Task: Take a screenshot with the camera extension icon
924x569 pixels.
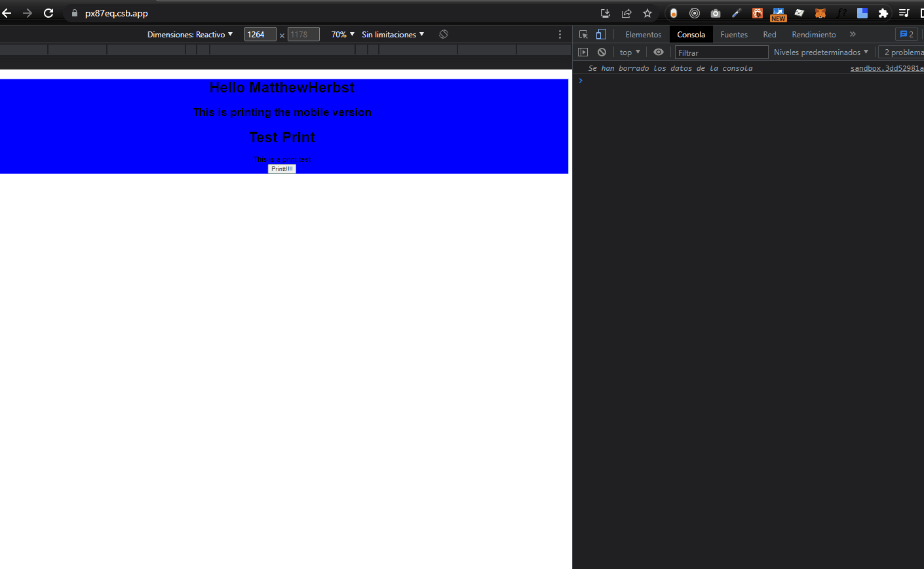Action: click(x=715, y=12)
